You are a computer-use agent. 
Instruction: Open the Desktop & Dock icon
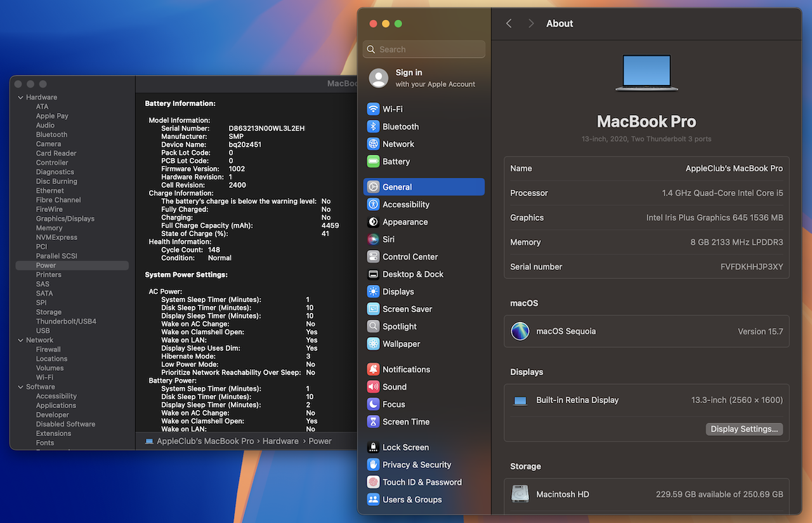pyautogui.click(x=373, y=274)
